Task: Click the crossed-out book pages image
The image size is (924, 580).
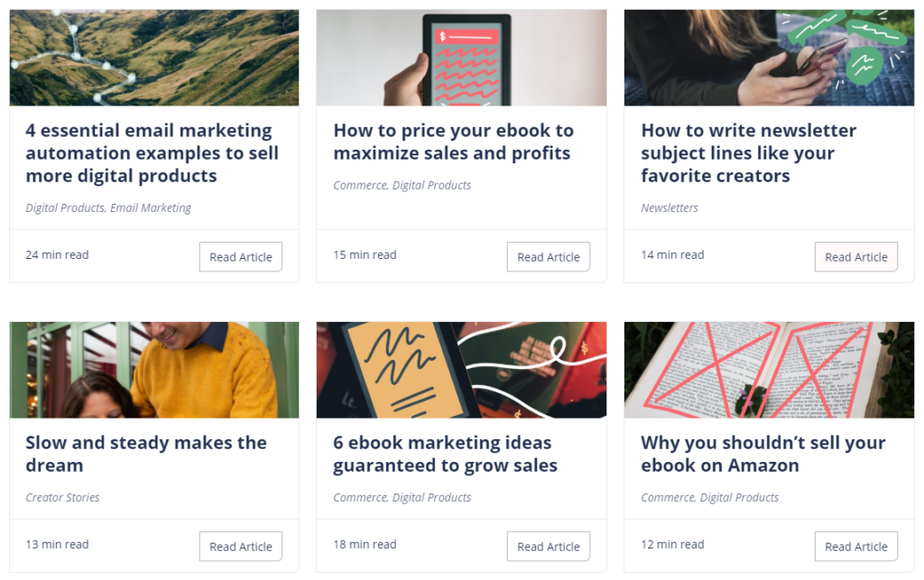Action: tap(769, 370)
